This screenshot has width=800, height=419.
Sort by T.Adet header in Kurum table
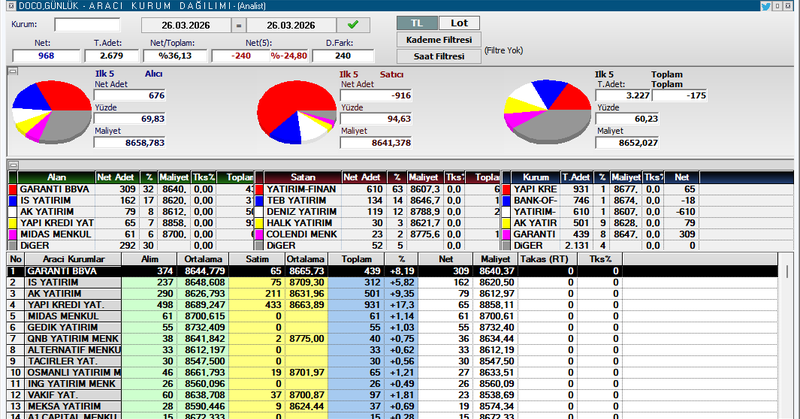[576, 177]
